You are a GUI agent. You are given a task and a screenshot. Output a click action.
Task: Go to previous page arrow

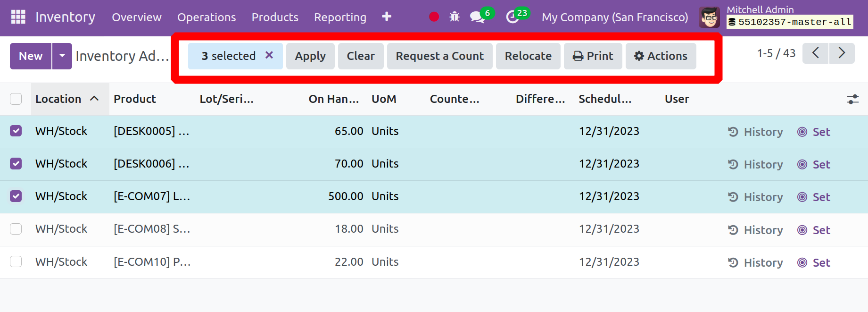[x=815, y=53]
